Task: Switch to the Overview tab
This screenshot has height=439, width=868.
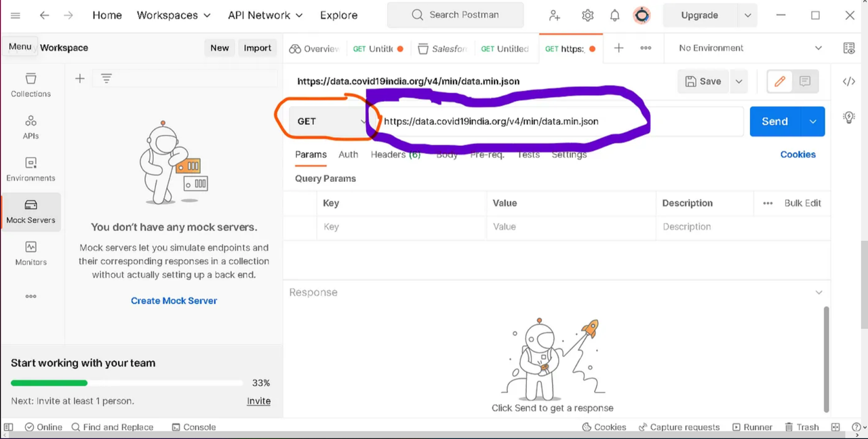Action: point(314,49)
